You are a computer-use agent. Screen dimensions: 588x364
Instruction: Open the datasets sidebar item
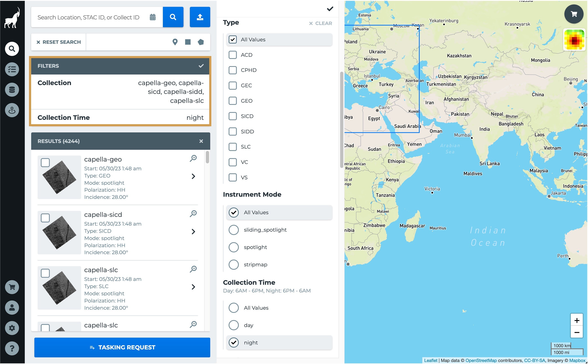pos(12,90)
